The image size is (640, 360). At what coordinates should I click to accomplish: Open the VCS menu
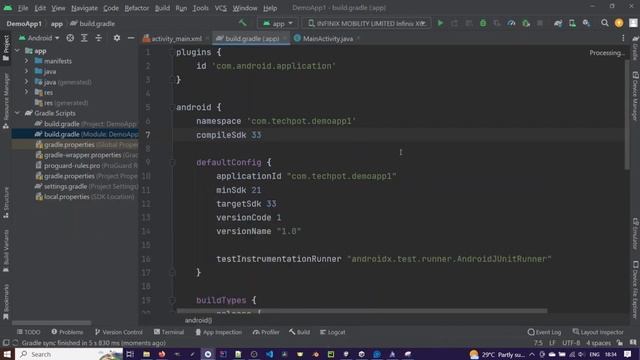pos(220,8)
